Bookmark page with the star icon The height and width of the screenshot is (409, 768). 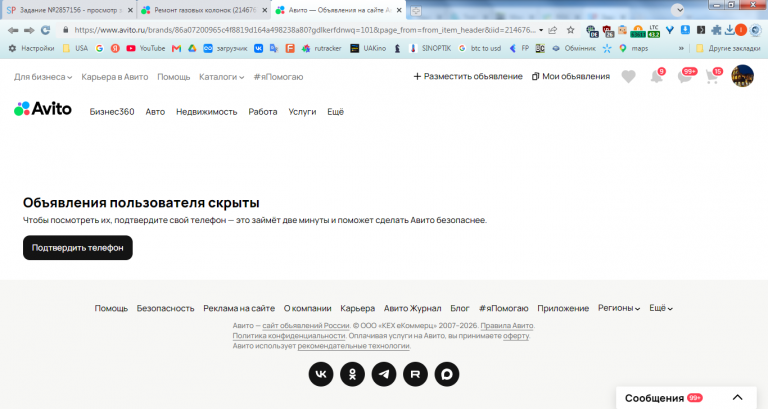(571, 30)
